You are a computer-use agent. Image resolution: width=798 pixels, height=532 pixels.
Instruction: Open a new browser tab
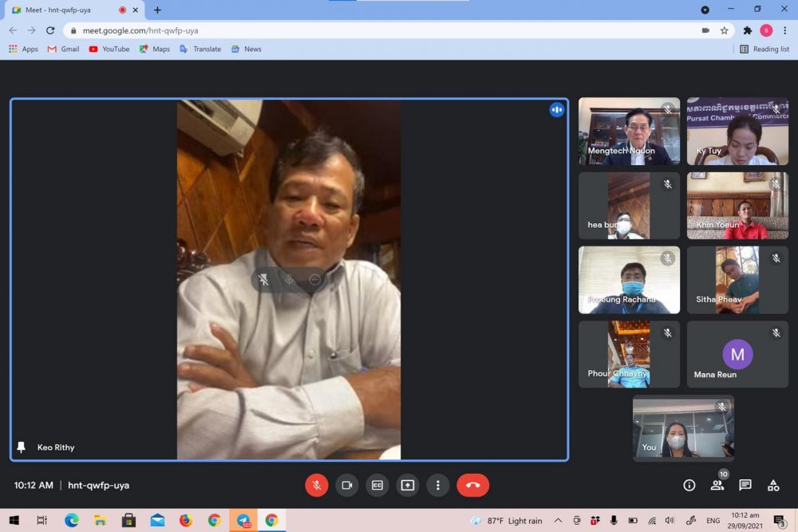157,10
